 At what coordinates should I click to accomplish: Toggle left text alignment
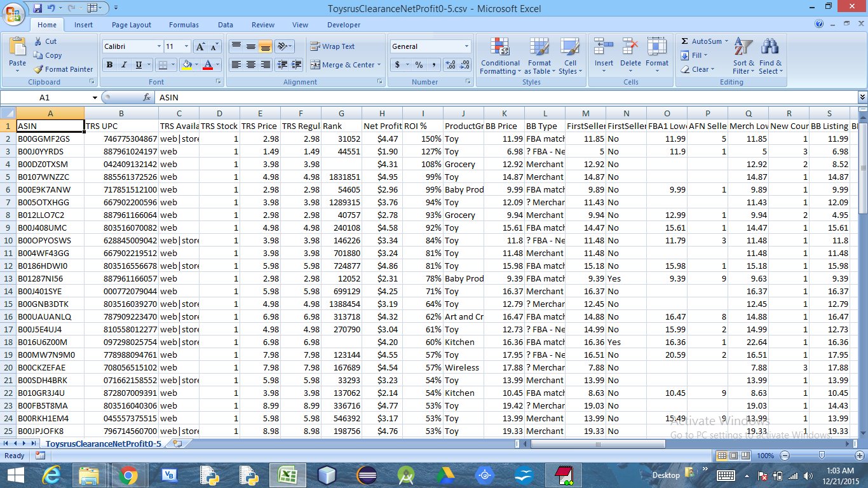click(236, 65)
